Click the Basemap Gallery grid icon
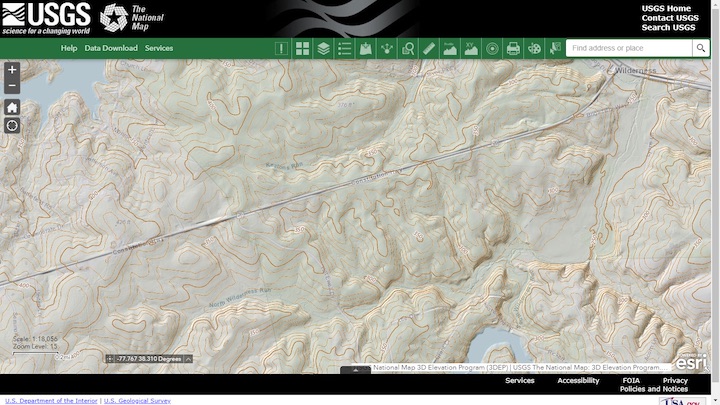Image resolution: width=720 pixels, height=405 pixels. 302,48
